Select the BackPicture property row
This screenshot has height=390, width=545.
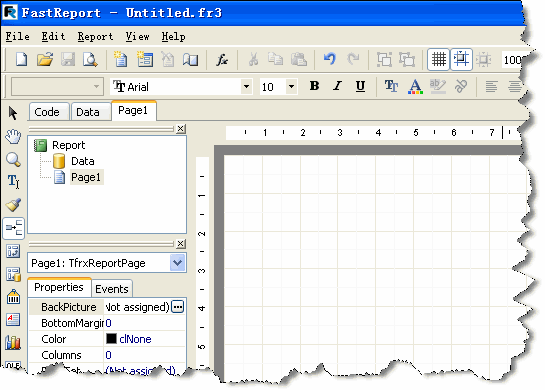point(107,307)
